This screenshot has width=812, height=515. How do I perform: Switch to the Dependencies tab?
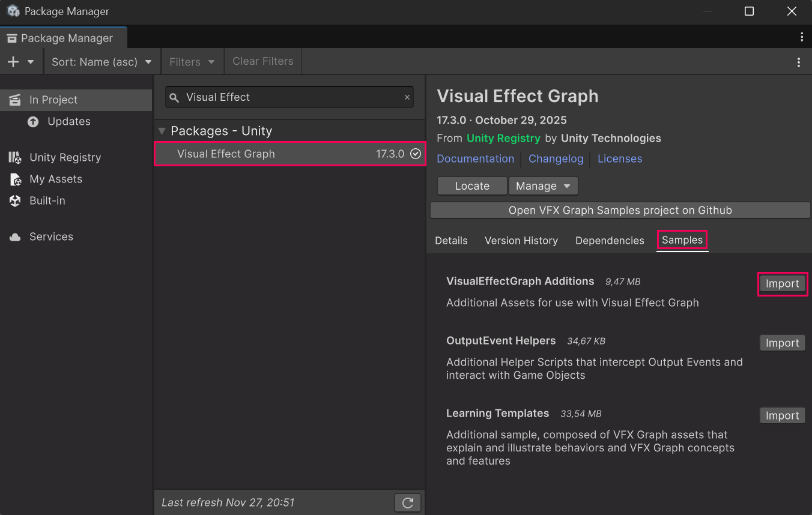click(x=610, y=241)
